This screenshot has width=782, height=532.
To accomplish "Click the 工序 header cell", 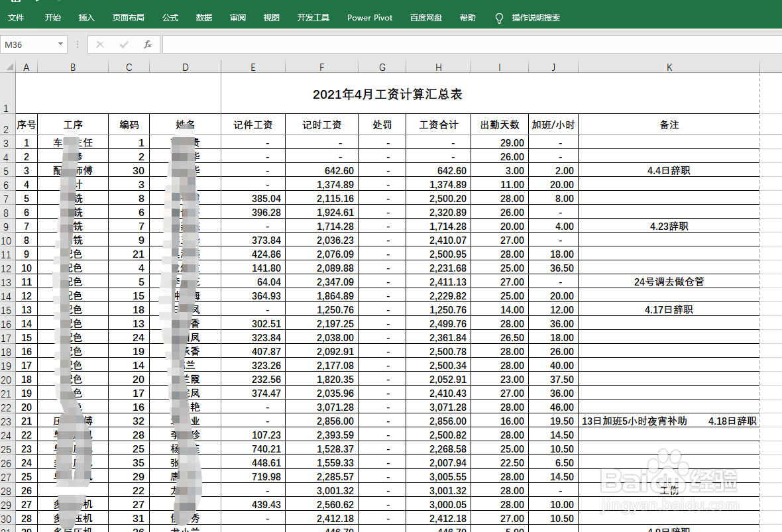I will [73, 125].
